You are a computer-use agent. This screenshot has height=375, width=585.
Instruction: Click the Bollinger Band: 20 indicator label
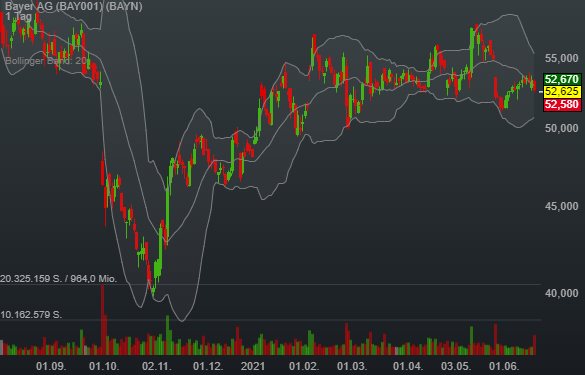[x=46, y=60]
